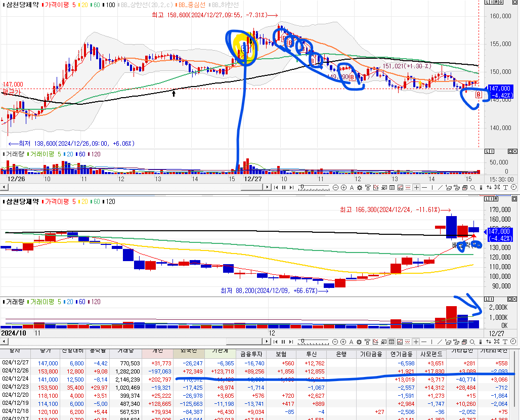
Task: Zoom out using intraday chart toolbar minus icon
Action: 335,187
